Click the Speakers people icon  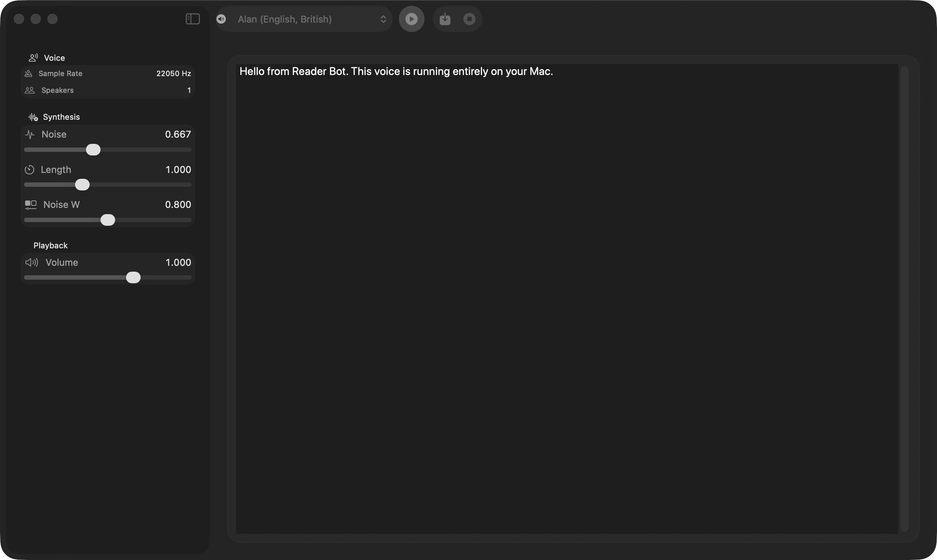(x=30, y=90)
